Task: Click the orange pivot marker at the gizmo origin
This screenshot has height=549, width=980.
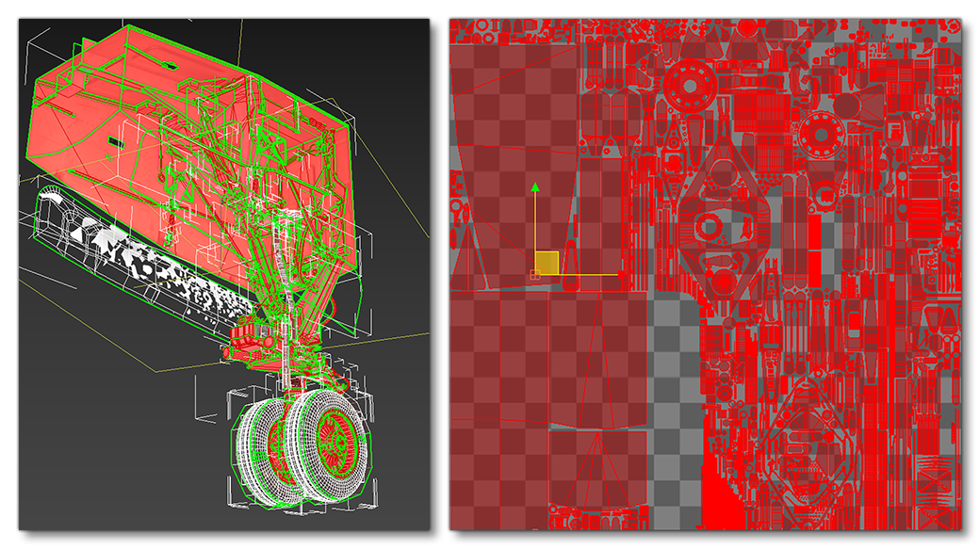Action: [x=535, y=274]
